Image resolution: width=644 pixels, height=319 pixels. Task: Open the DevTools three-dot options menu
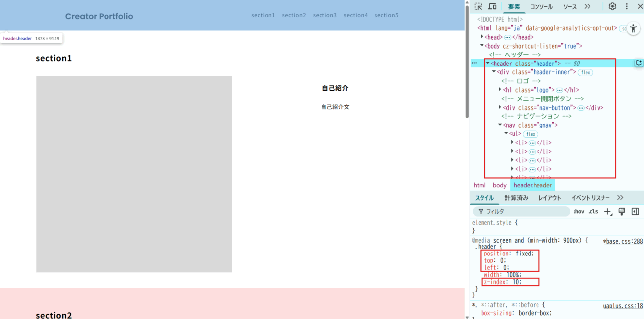(x=626, y=6)
